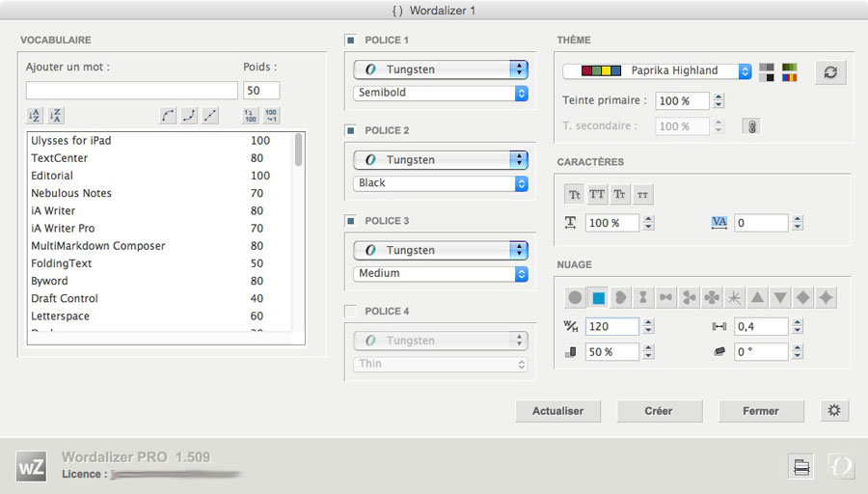Viewport: 868px width, 494px height.
Task: Adjust the cloud ratio 120 stepper
Action: 648,326
